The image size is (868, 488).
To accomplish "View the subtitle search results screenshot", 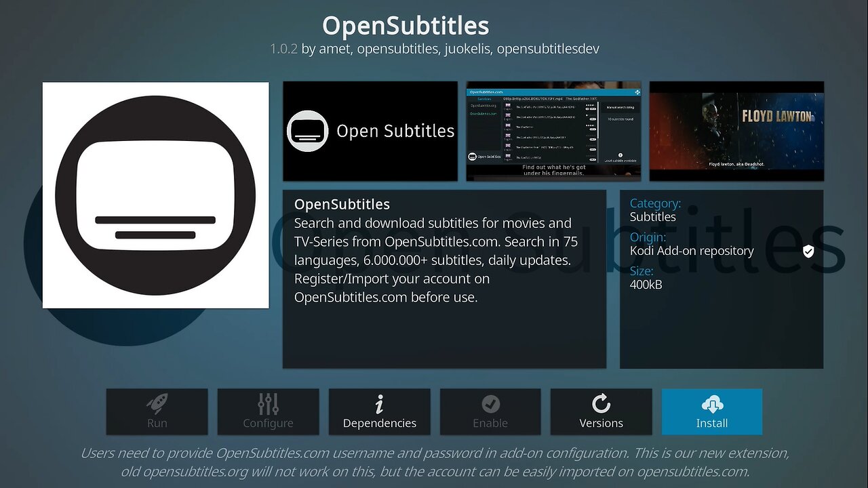I will [x=553, y=131].
